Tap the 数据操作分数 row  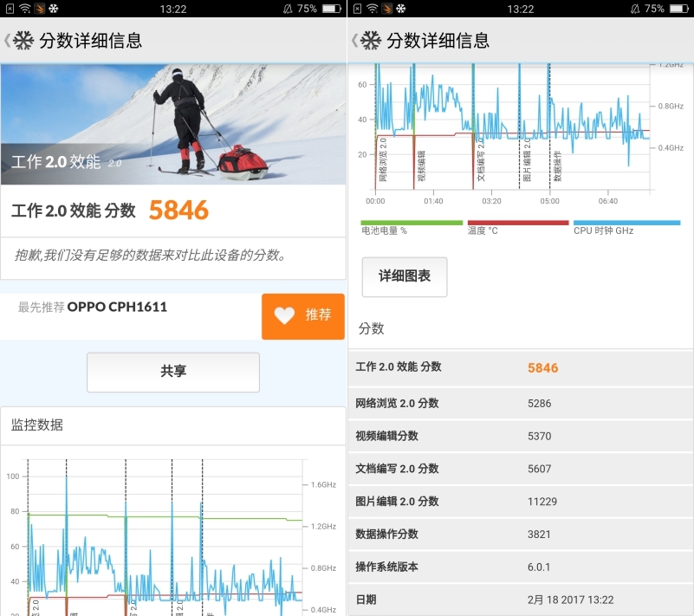pyautogui.click(x=521, y=535)
